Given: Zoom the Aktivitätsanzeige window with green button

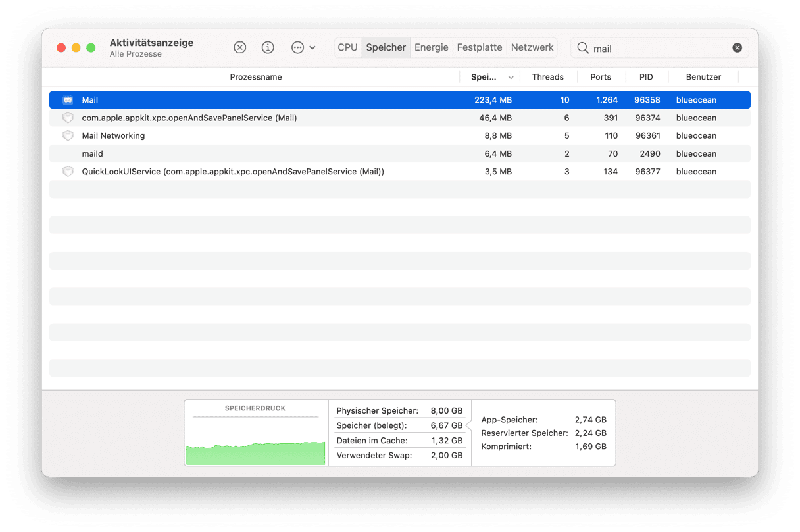Looking at the screenshot, I should coord(91,47).
